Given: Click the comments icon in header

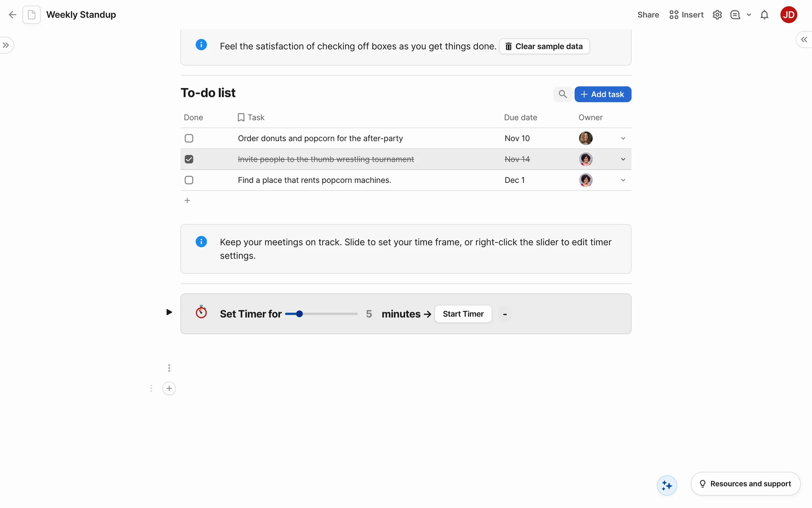Looking at the screenshot, I should [735, 15].
